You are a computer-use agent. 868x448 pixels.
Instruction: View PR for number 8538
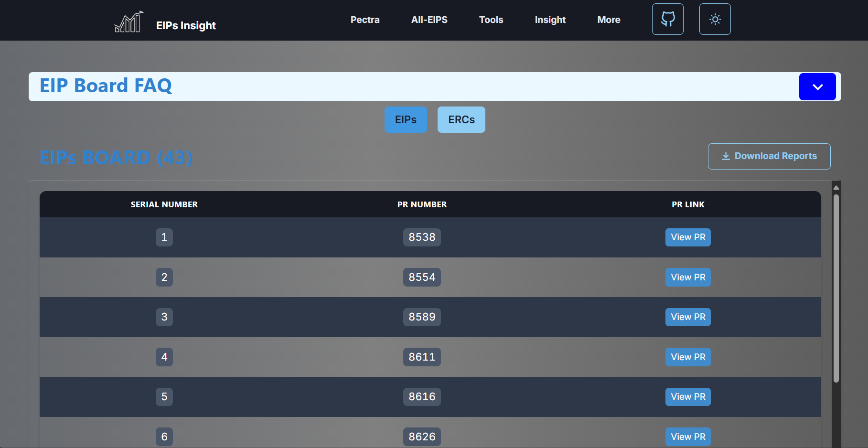[x=687, y=237]
